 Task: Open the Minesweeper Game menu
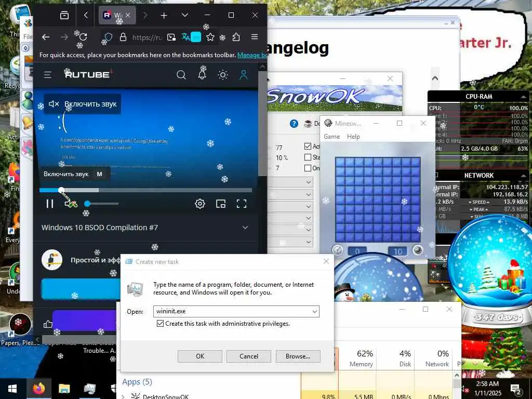click(x=331, y=137)
